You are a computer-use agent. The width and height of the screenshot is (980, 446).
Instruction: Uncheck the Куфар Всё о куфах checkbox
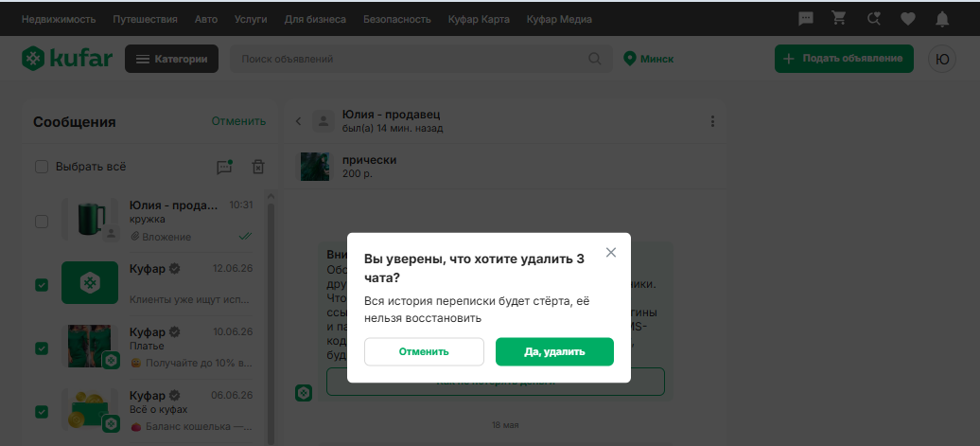[42, 412]
